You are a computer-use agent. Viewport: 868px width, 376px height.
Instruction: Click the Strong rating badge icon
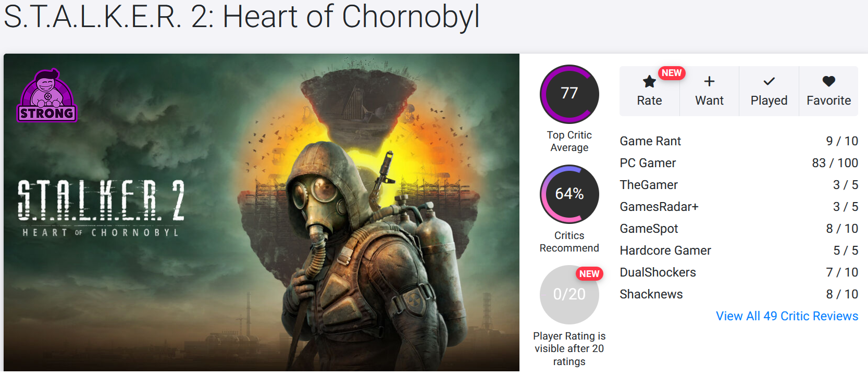click(x=47, y=96)
